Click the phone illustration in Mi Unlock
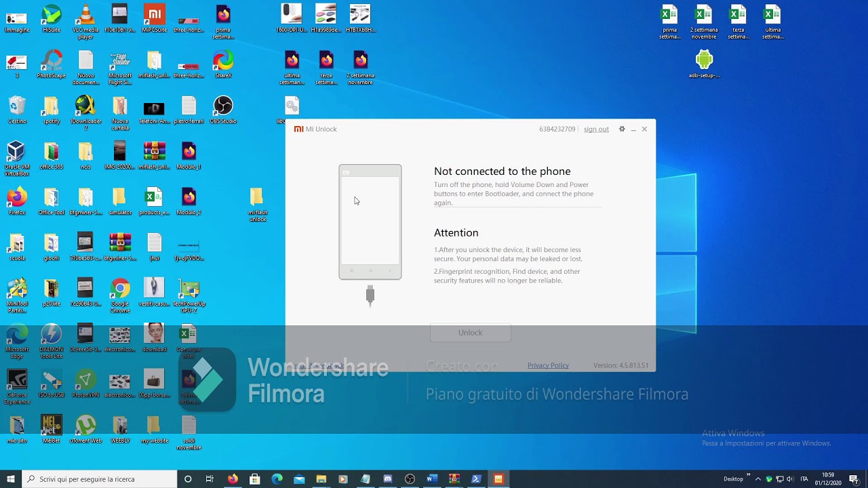The width and height of the screenshot is (868, 488). point(370,222)
